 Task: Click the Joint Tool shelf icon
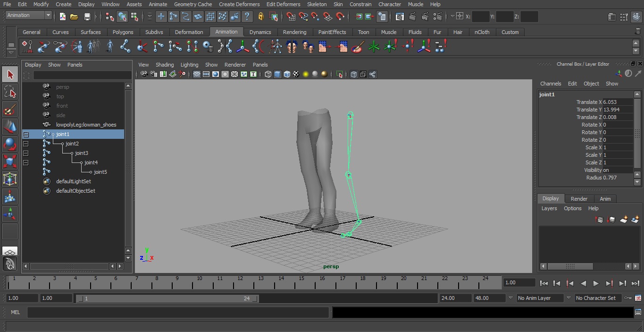click(x=125, y=46)
